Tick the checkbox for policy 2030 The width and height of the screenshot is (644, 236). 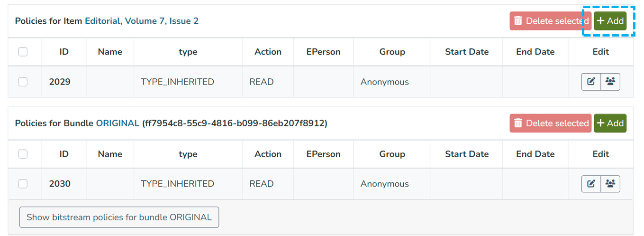[23, 184]
